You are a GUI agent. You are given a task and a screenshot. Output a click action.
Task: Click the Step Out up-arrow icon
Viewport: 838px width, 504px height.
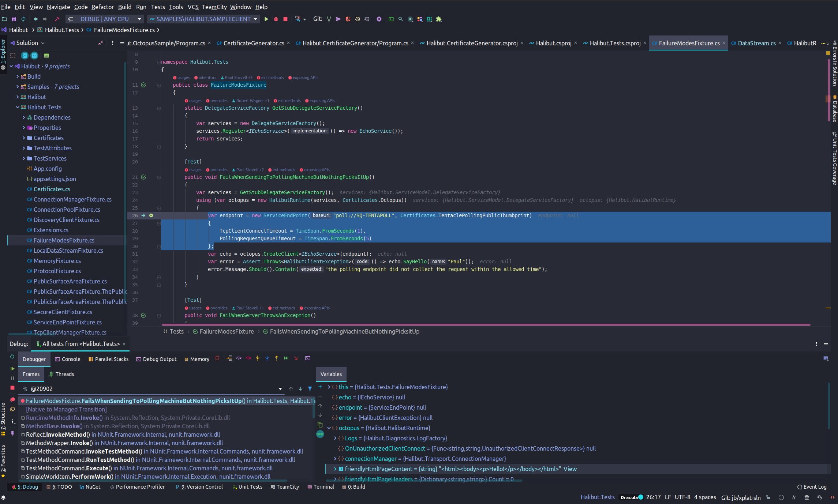[x=277, y=358]
